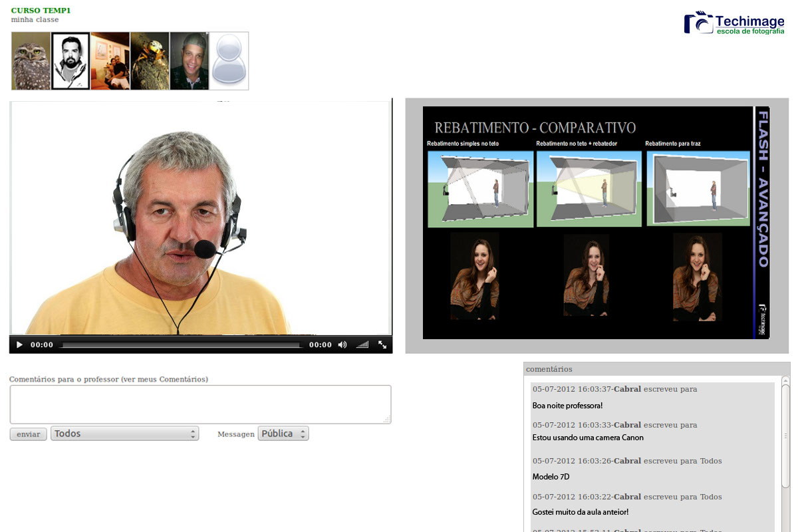The width and height of the screenshot is (798, 532).
Task: Open the Pública message visibility dropdown
Action: (x=283, y=434)
